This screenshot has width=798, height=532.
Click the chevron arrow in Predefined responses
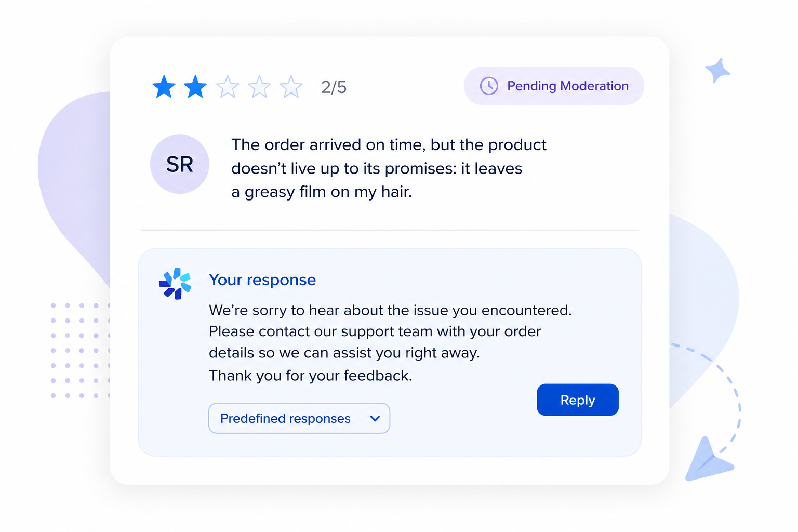coord(375,419)
